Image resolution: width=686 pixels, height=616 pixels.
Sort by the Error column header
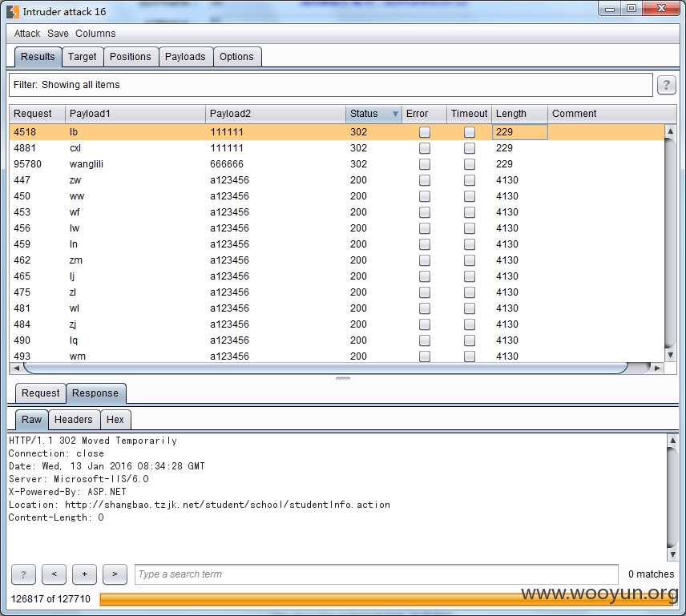tap(424, 114)
